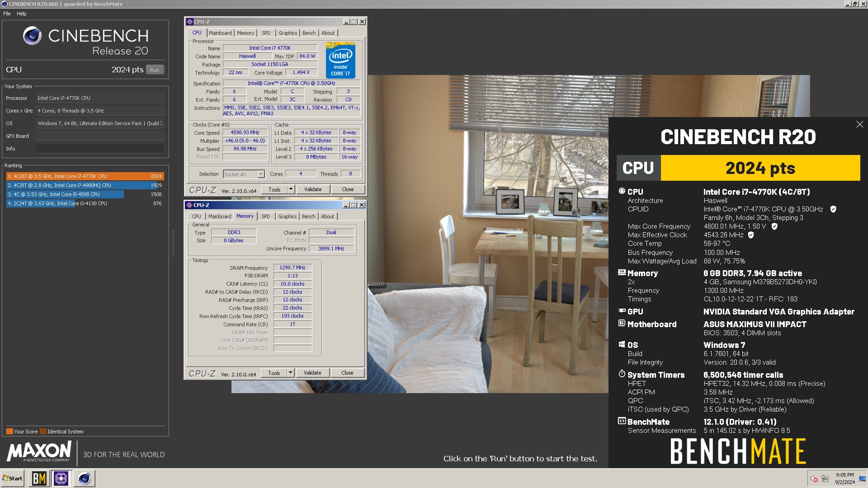Select ranking row Intel Core i7-4770K 2024
This screenshot has height=488, width=868.
point(85,176)
